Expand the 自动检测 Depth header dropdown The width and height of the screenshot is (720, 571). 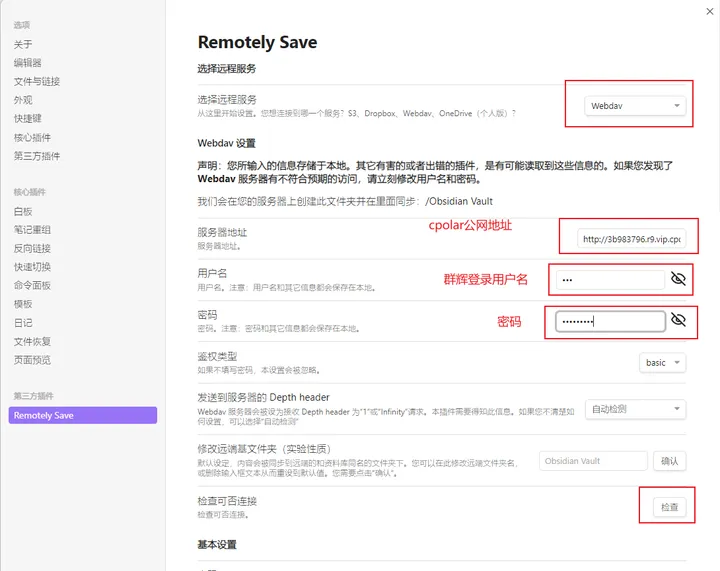pyautogui.click(x=636, y=409)
